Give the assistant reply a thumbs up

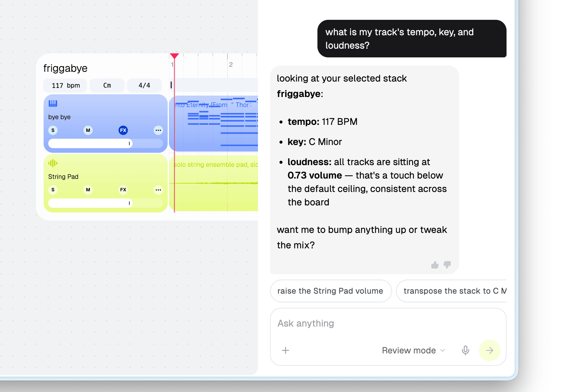coord(435,265)
